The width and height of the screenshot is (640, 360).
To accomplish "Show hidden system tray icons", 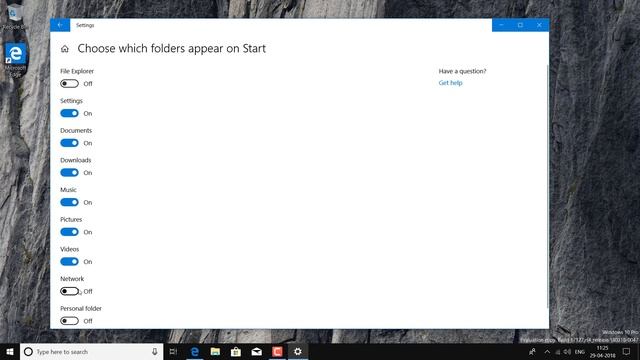I will click(x=547, y=351).
